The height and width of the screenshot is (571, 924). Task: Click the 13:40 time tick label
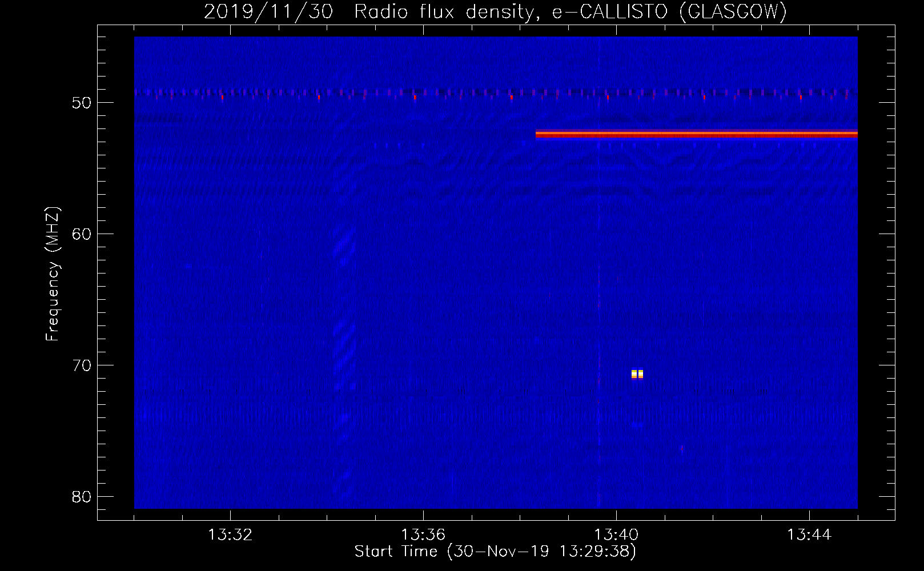pos(616,535)
